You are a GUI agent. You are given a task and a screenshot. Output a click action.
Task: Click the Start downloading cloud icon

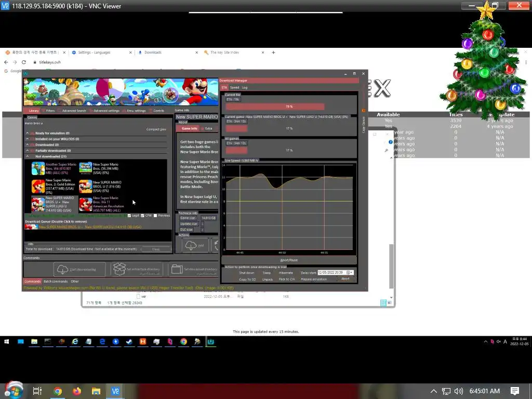pyautogui.click(x=62, y=270)
